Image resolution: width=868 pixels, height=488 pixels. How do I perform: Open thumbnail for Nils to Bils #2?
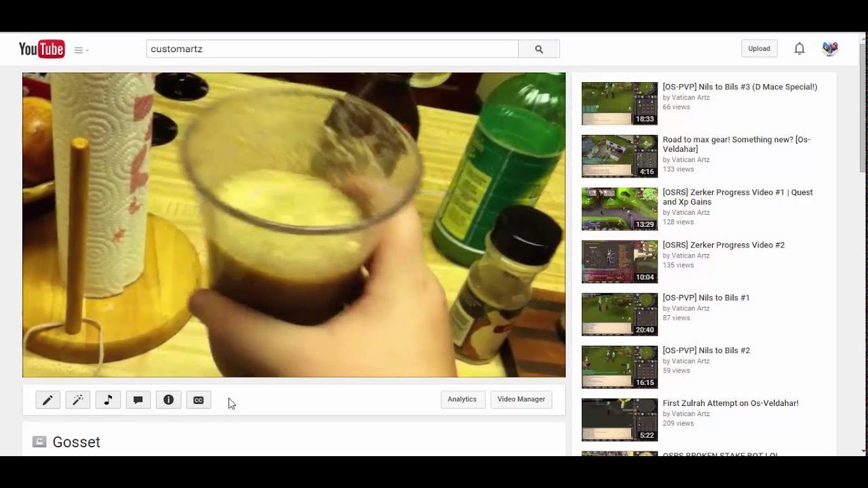pyautogui.click(x=620, y=367)
